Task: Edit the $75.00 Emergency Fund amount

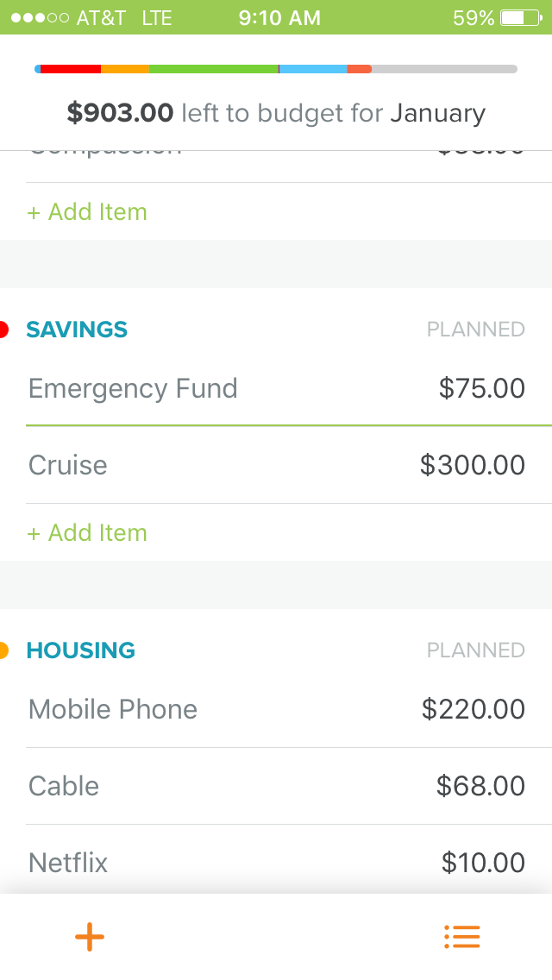Action: point(481,388)
